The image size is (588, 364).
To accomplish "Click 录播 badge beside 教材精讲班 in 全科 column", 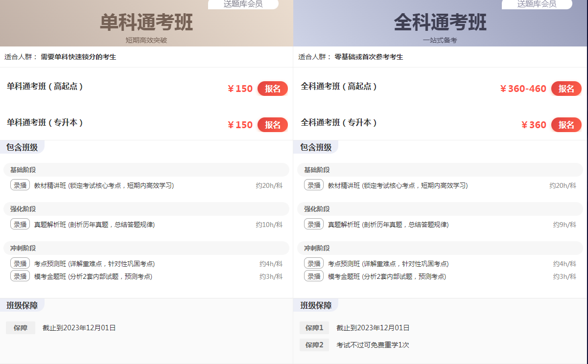I will point(314,185).
